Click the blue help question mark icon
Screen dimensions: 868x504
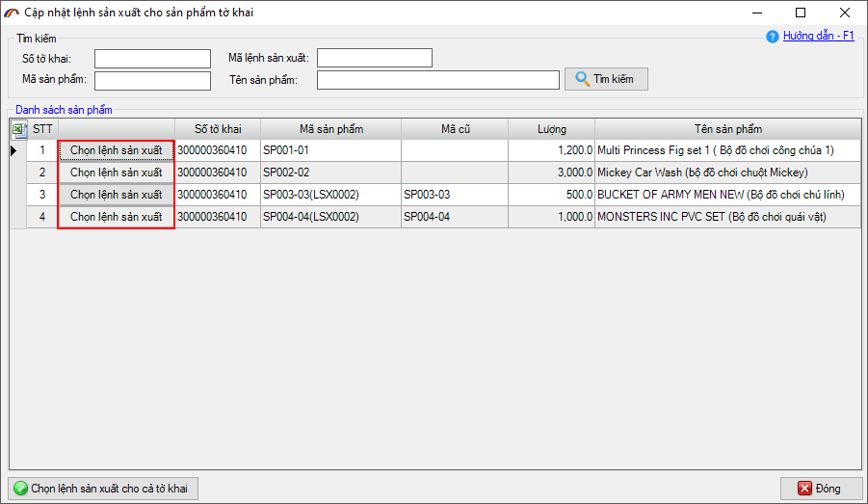tap(773, 37)
